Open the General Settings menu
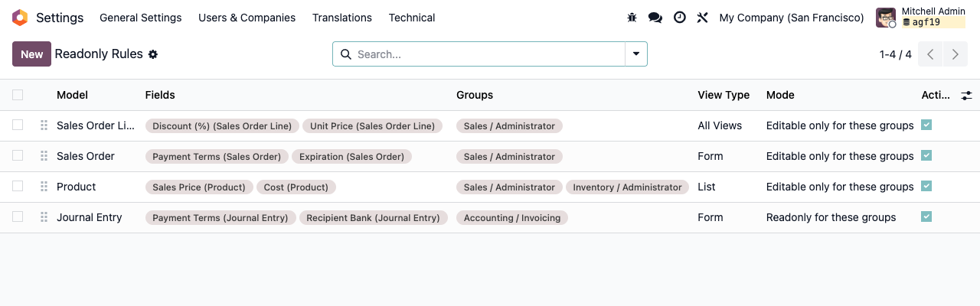 (141, 18)
